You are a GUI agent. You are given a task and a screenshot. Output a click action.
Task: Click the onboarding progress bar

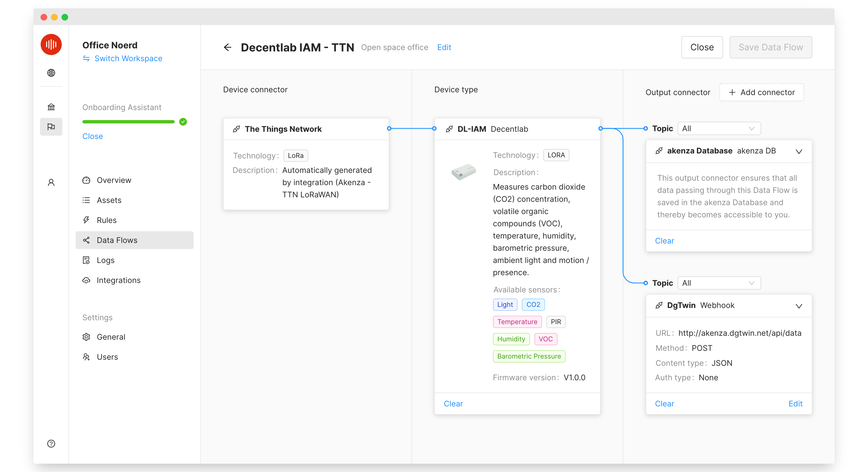point(128,121)
